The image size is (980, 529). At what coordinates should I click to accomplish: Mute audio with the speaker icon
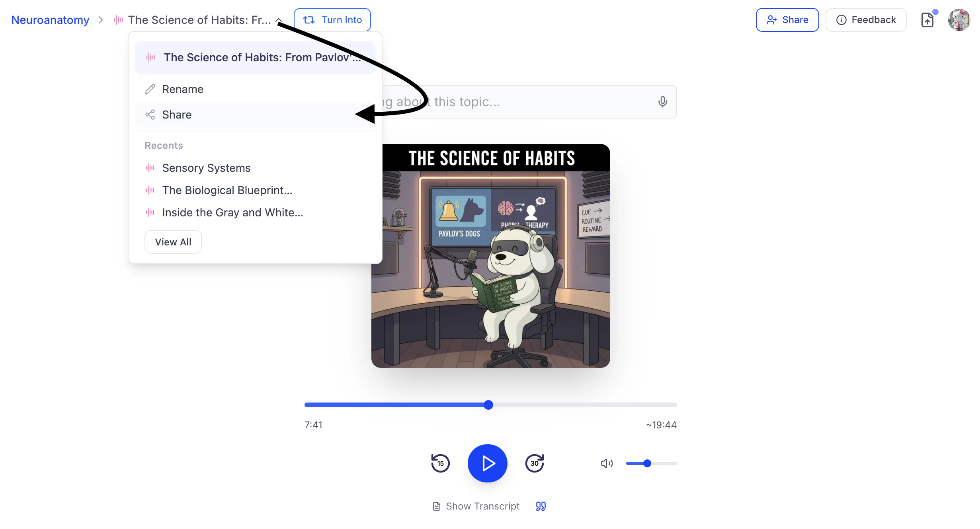pyautogui.click(x=607, y=463)
